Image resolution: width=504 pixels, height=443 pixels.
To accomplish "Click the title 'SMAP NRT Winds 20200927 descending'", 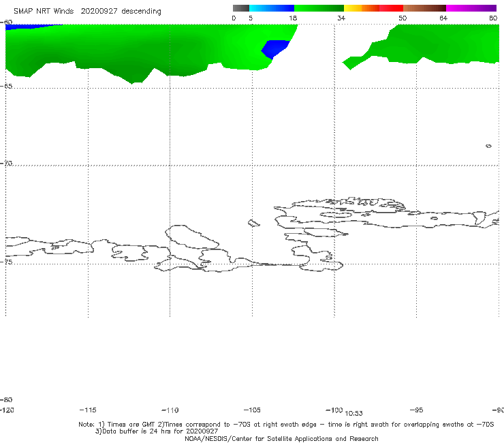I will pos(87,12).
